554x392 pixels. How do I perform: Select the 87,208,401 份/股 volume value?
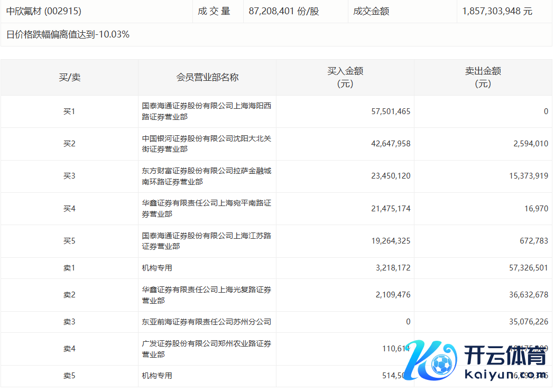[x=283, y=11]
